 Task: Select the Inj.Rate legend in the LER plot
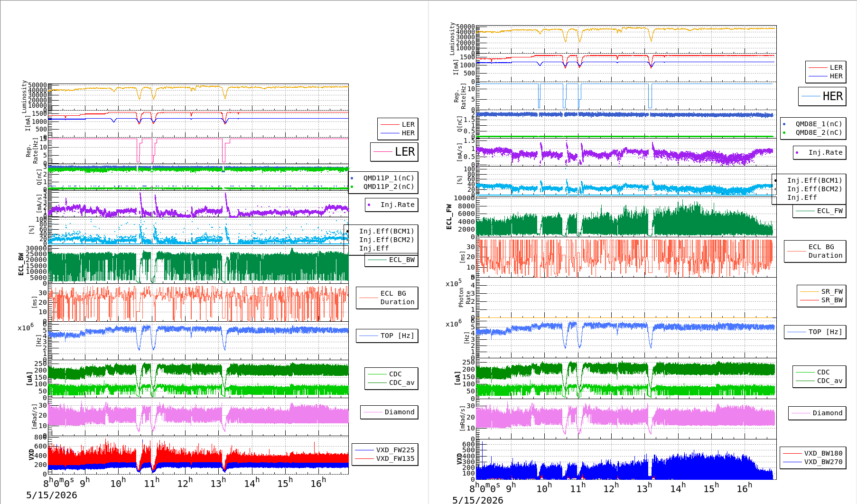[x=391, y=205]
